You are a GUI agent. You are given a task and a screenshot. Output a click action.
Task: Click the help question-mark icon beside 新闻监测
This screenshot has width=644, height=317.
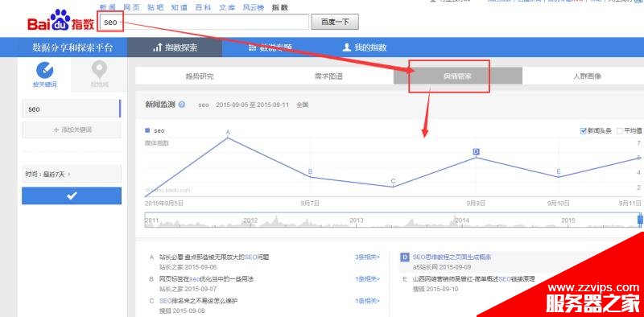[x=182, y=105]
